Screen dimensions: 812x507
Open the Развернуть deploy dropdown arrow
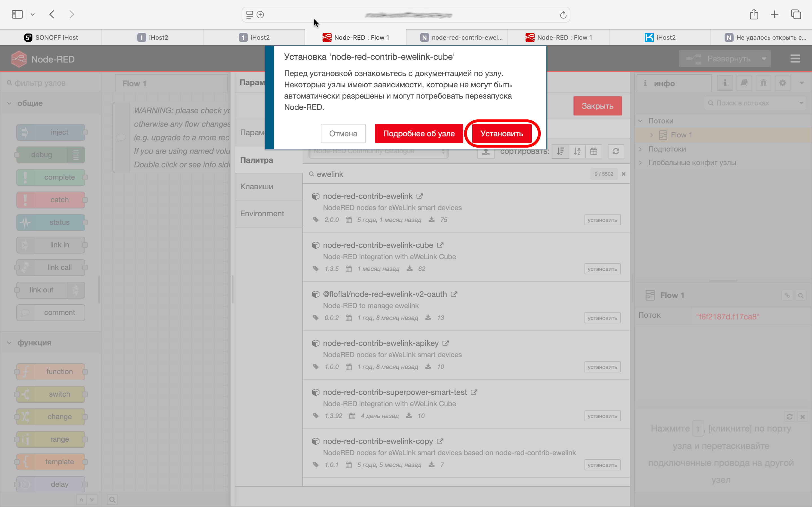(764, 59)
